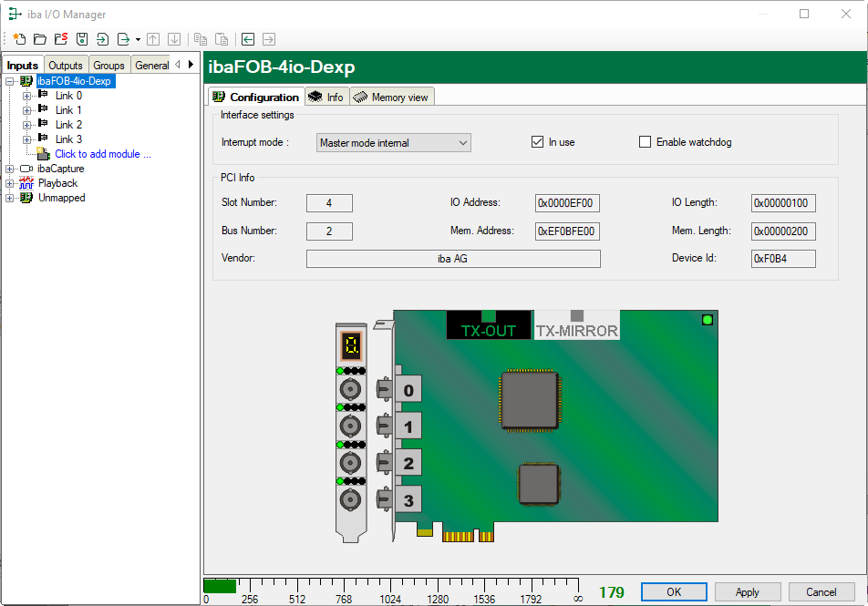This screenshot has height=606, width=868.
Task: Click the 7-segment display on card
Action: (x=350, y=344)
